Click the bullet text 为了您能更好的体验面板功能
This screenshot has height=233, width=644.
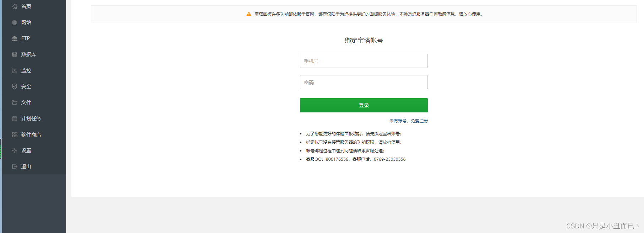[354, 134]
